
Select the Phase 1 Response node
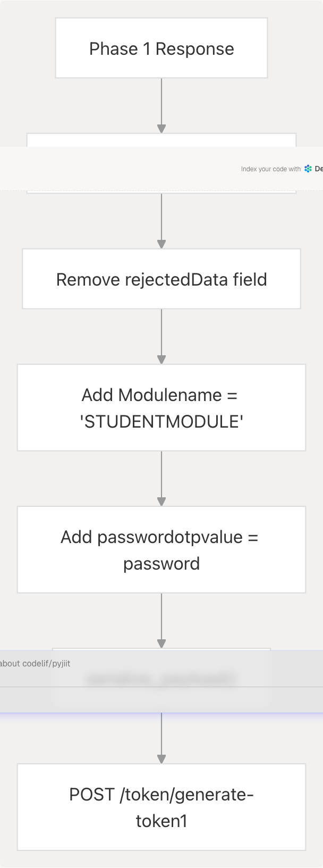161,48
